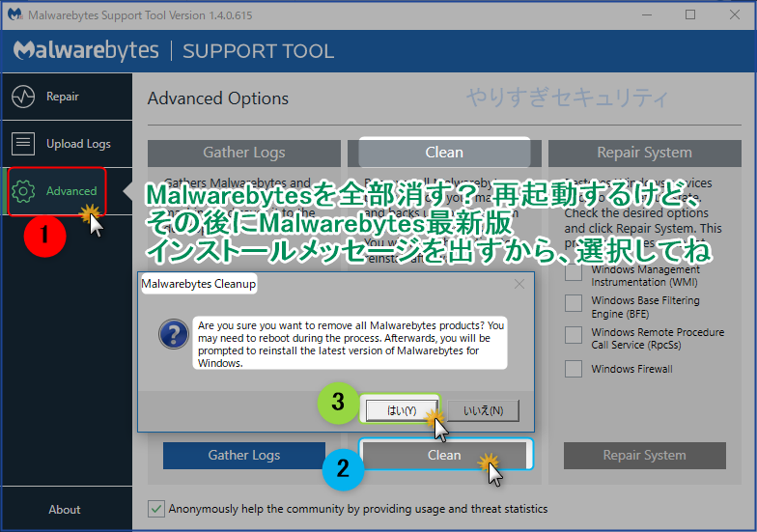
Task: Click the Clean column header
Action: [x=444, y=153]
